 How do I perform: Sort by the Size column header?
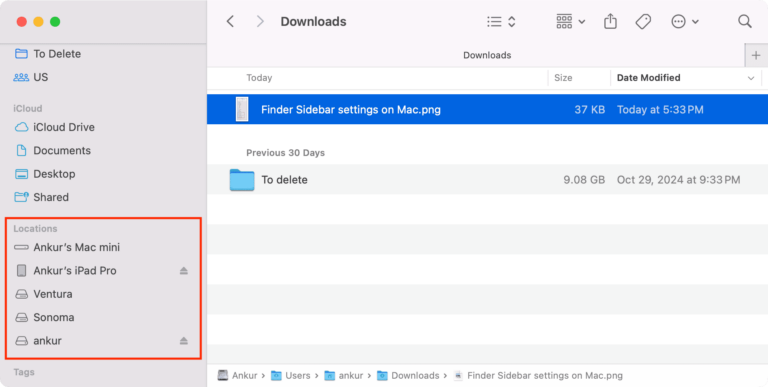tap(563, 77)
